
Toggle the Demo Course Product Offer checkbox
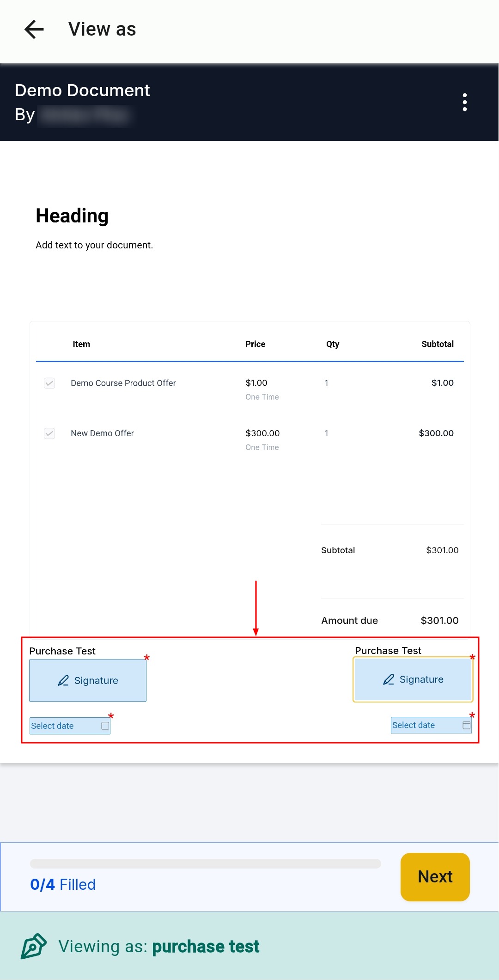(x=49, y=383)
